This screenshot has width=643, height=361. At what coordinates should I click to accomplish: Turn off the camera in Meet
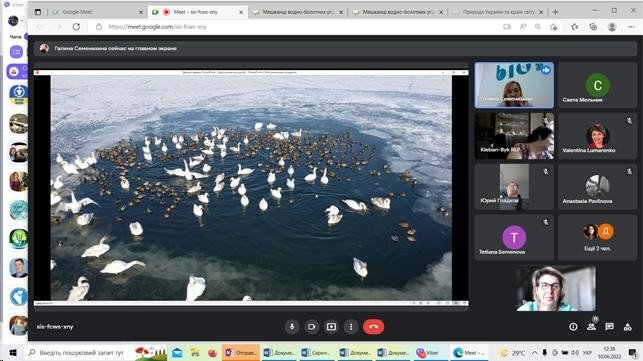pyautogui.click(x=312, y=327)
